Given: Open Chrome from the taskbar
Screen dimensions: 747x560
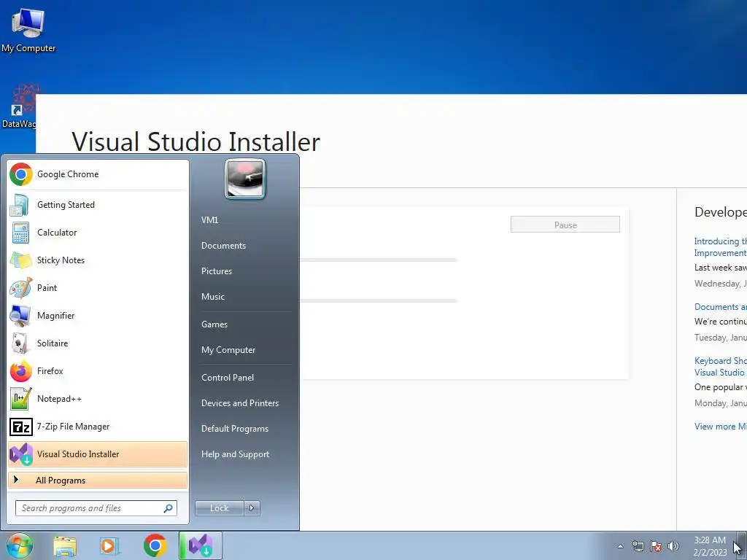Looking at the screenshot, I should (x=155, y=545).
